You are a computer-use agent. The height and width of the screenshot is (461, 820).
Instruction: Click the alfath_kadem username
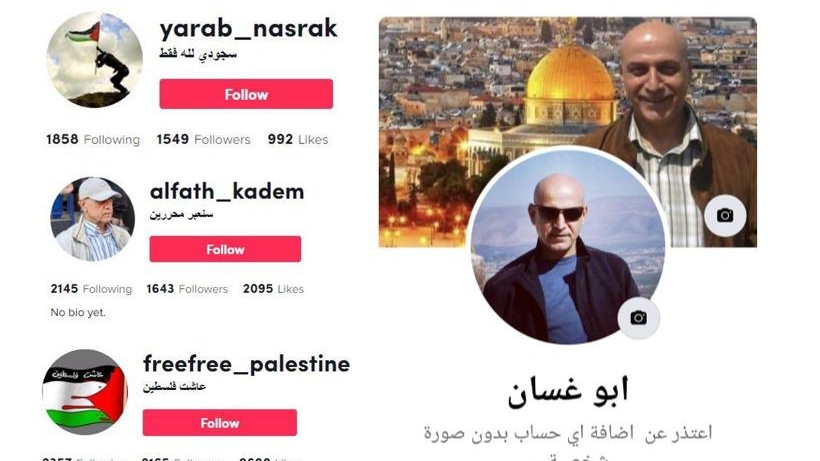point(227,191)
